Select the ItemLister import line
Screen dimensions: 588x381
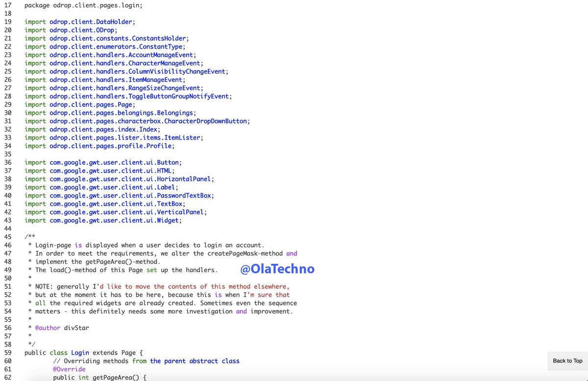(114, 138)
